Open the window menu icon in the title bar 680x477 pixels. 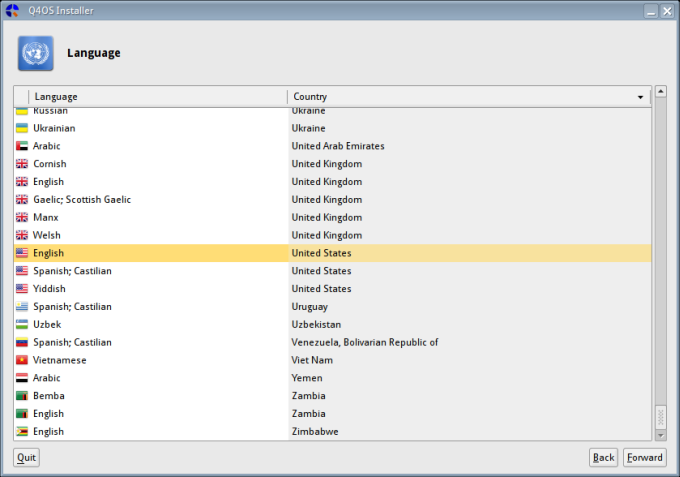12,10
